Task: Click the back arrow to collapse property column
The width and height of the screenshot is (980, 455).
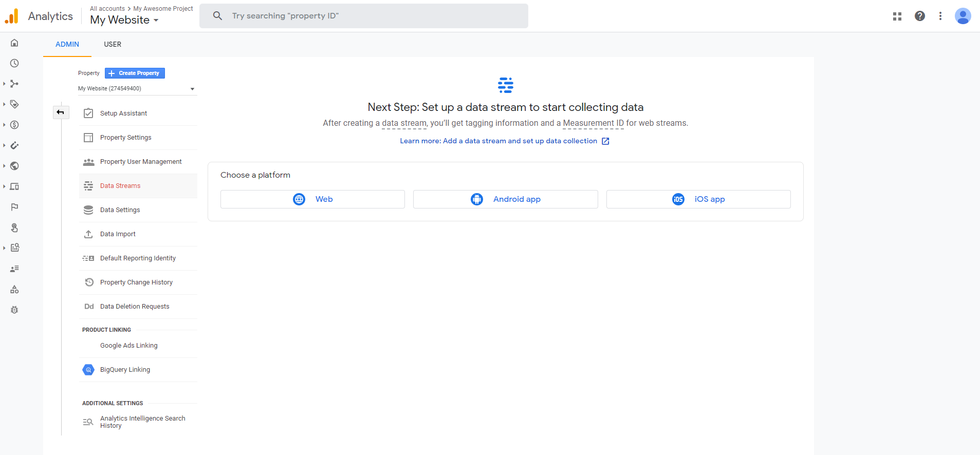Action: (61, 112)
